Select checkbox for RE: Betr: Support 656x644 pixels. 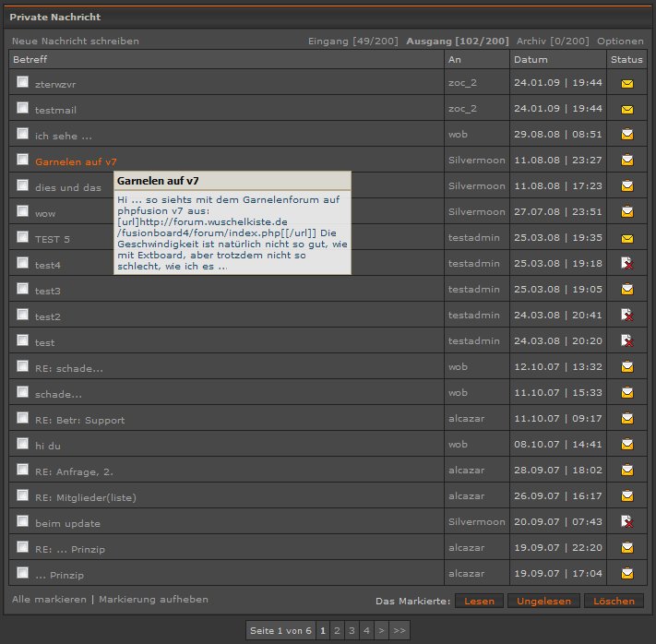click(22, 418)
